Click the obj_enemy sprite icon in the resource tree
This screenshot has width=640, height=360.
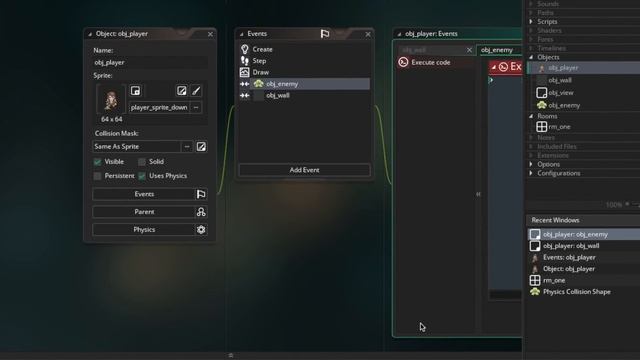542,105
